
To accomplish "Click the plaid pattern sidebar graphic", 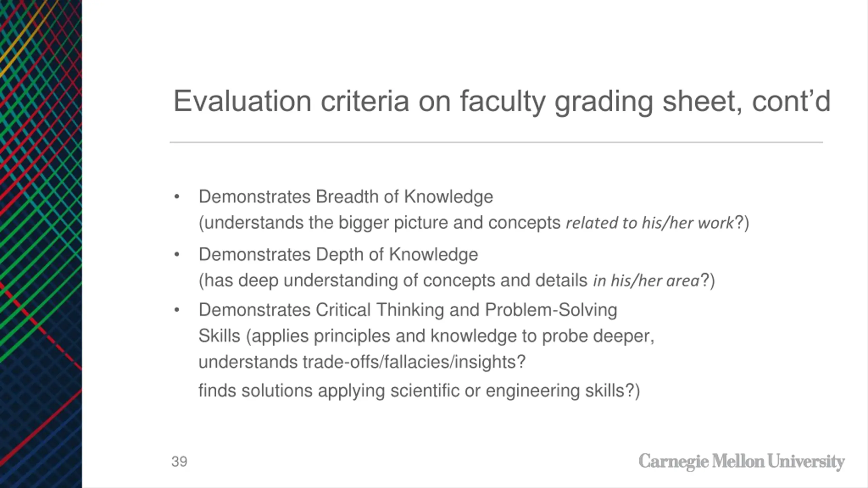I will pyautogui.click(x=41, y=244).
